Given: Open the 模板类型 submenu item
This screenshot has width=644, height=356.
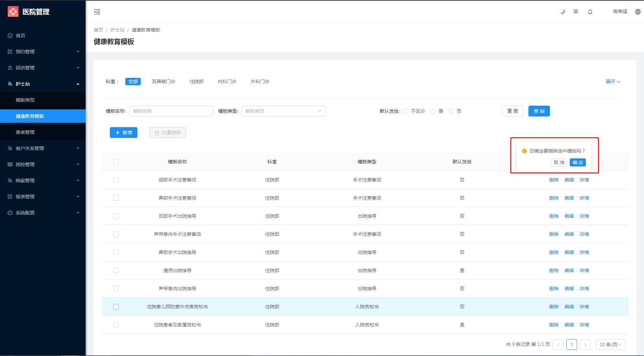Looking at the screenshot, I should click(x=43, y=100).
